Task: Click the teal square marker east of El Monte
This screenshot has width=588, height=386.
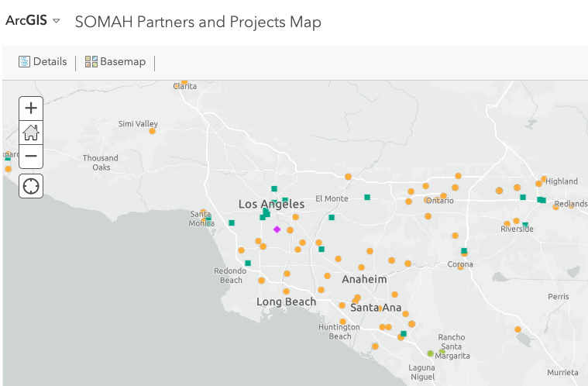Action: coord(367,198)
